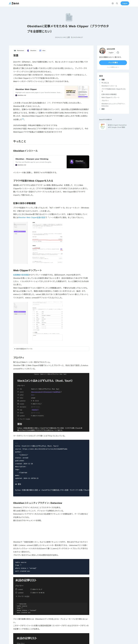The width and height of the screenshot is (138, 644).
Task: Open the Idea topic tag
Action: (x=42, y=50)
